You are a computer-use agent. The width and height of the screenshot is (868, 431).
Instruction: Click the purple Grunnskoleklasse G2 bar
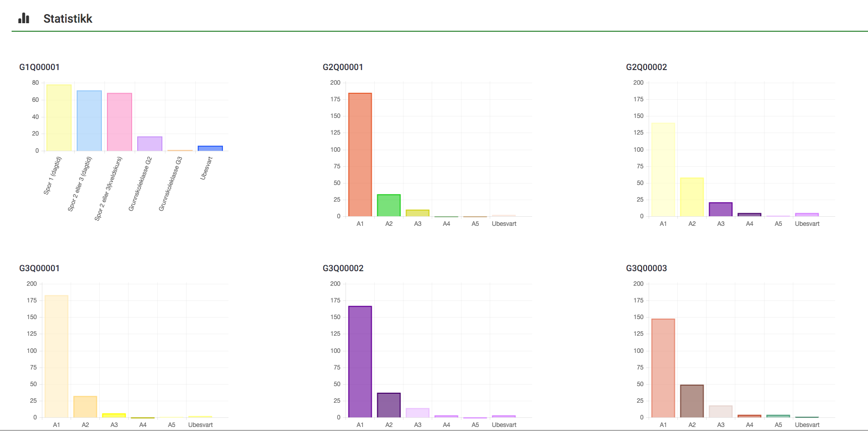click(x=150, y=144)
